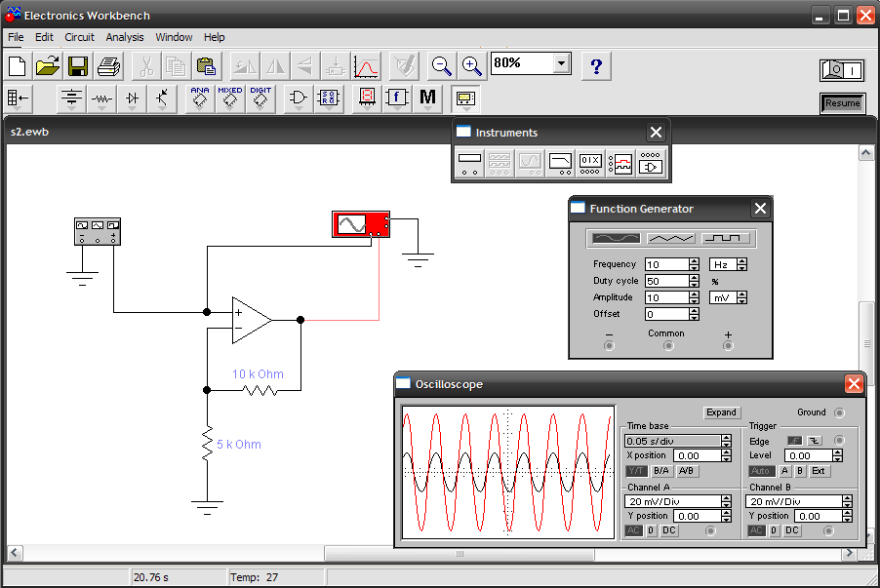Open the Basic components (resistor) bin
880x588 pixels.
point(101,98)
